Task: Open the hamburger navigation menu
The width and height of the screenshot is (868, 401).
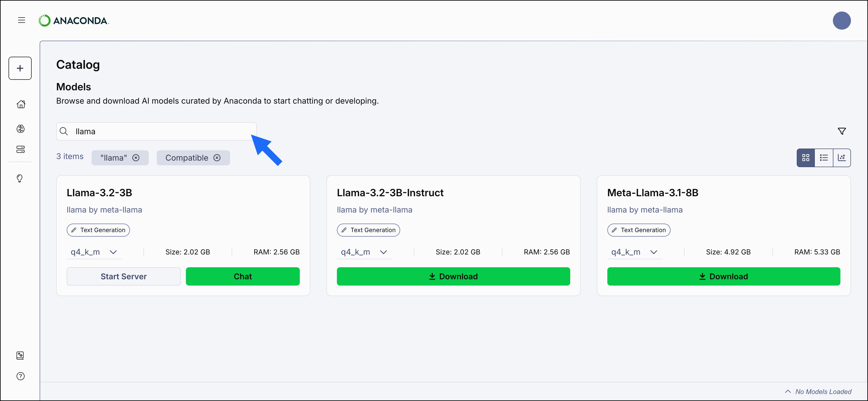Action: tap(21, 20)
